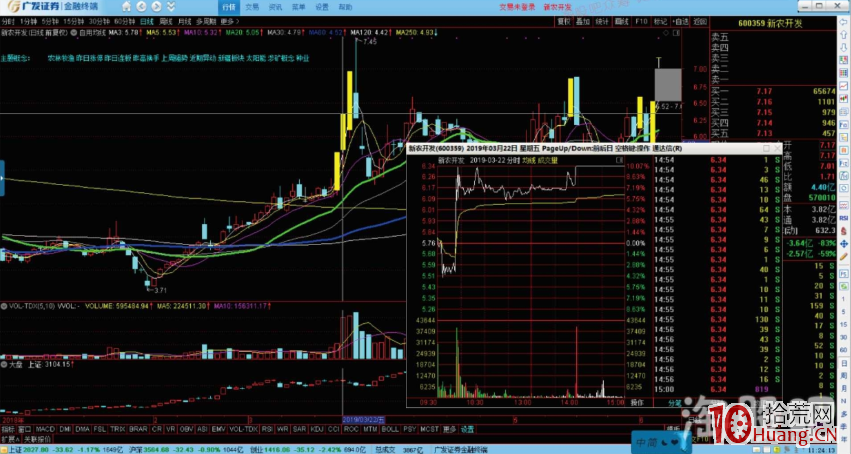Click the line chart icon in right sidebar

tap(844, 86)
